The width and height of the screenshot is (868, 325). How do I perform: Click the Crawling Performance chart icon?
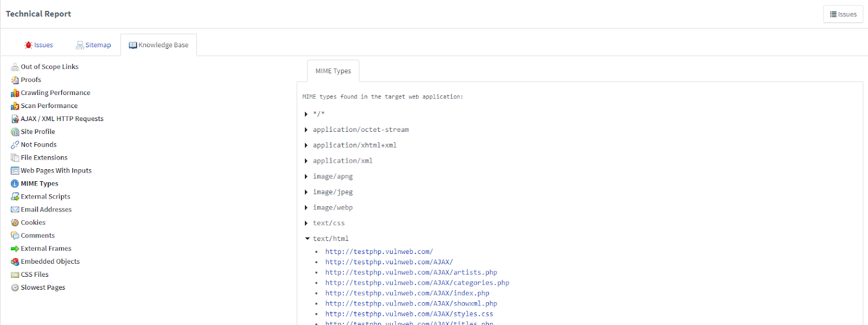(x=15, y=93)
